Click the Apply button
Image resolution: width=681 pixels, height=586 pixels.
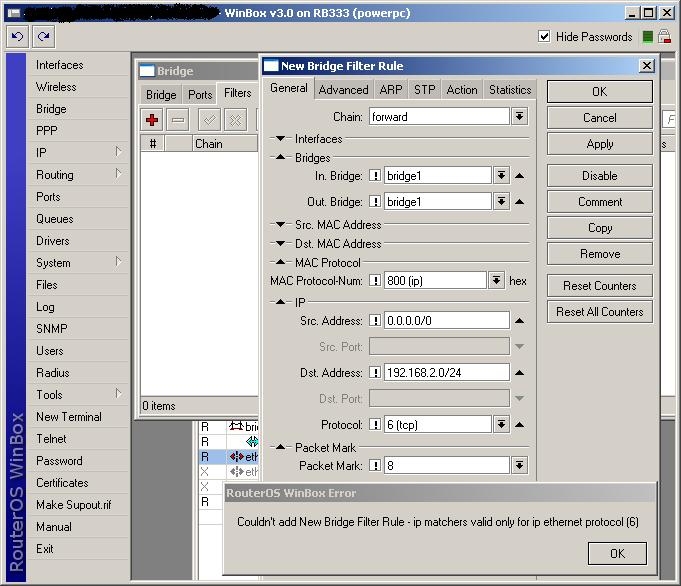[x=599, y=144]
